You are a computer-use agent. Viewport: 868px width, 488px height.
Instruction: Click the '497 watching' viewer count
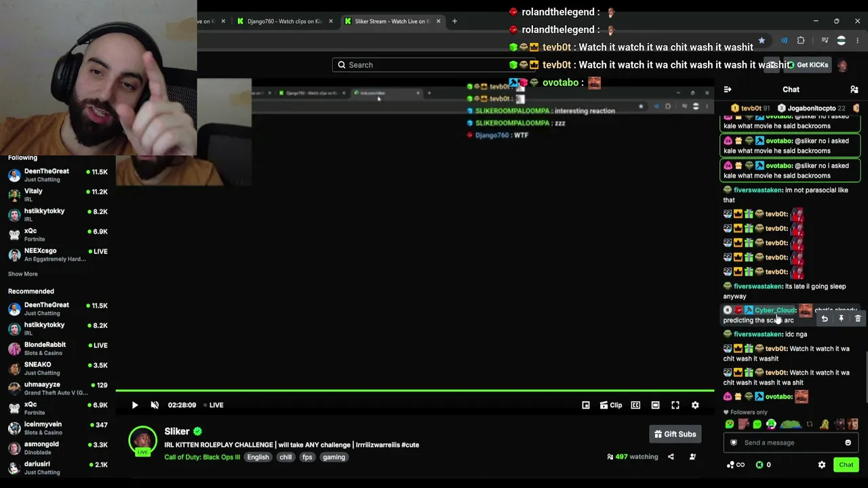tap(633, 457)
